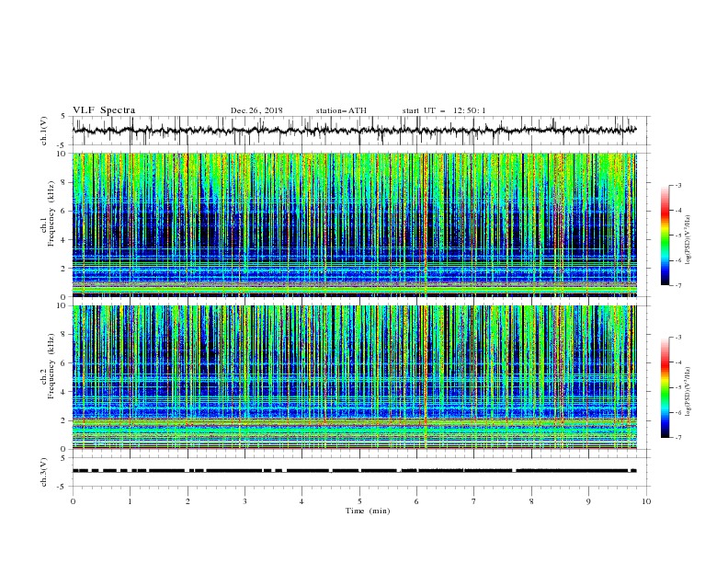Click the bright red streak in the ch.1 spectrogram

point(425,223)
